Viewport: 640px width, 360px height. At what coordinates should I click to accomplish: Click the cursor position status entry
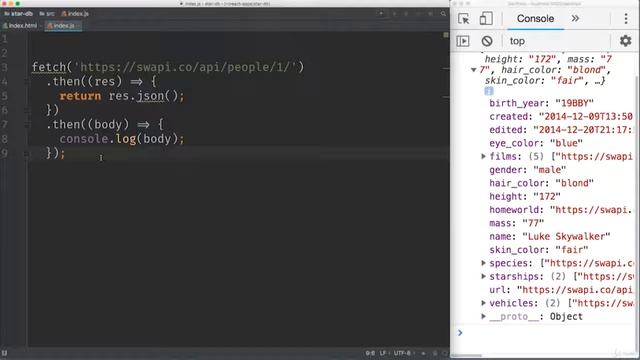[370, 353]
